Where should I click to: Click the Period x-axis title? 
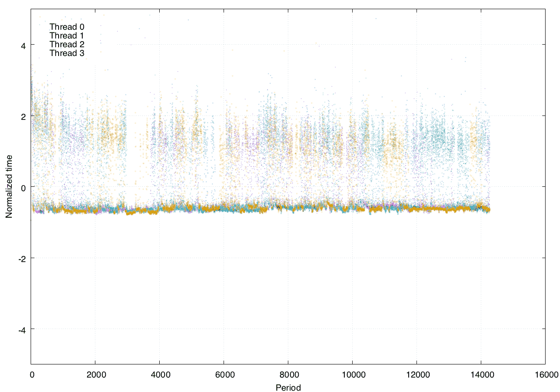tap(288, 387)
